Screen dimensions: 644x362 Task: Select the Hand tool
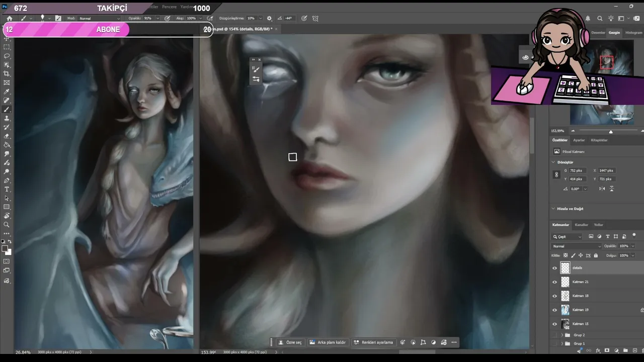7,216
